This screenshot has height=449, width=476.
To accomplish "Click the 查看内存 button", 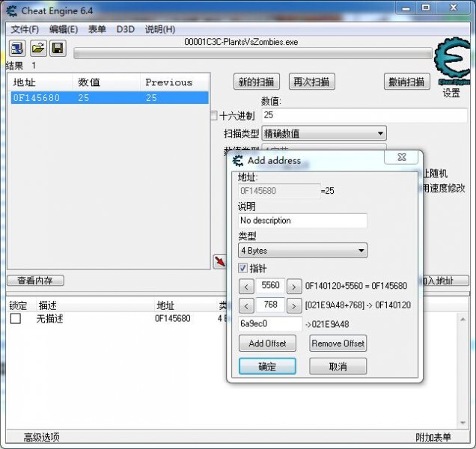I will (35, 280).
